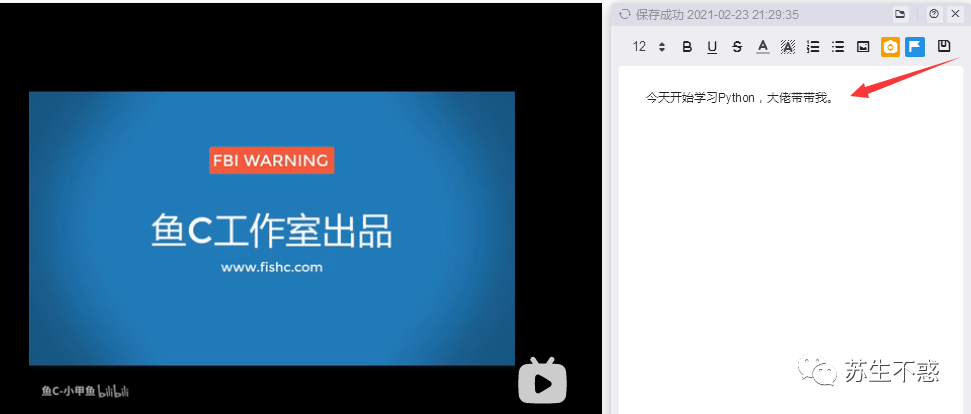Image resolution: width=971 pixels, height=414 pixels.
Task: Open the font color picker
Action: click(763, 47)
